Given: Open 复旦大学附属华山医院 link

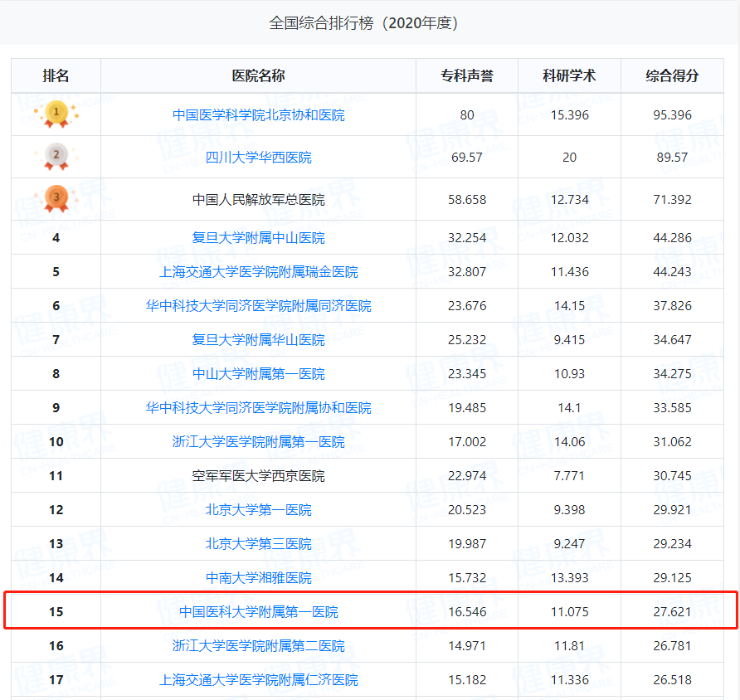Looking at the screenshot, I should pos(258,339).
